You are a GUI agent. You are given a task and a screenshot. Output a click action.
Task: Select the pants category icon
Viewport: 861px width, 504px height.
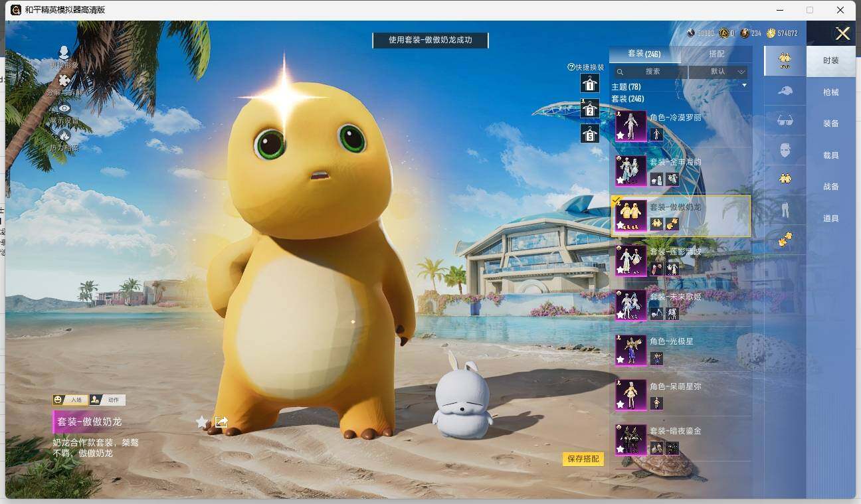pos(785,210)
